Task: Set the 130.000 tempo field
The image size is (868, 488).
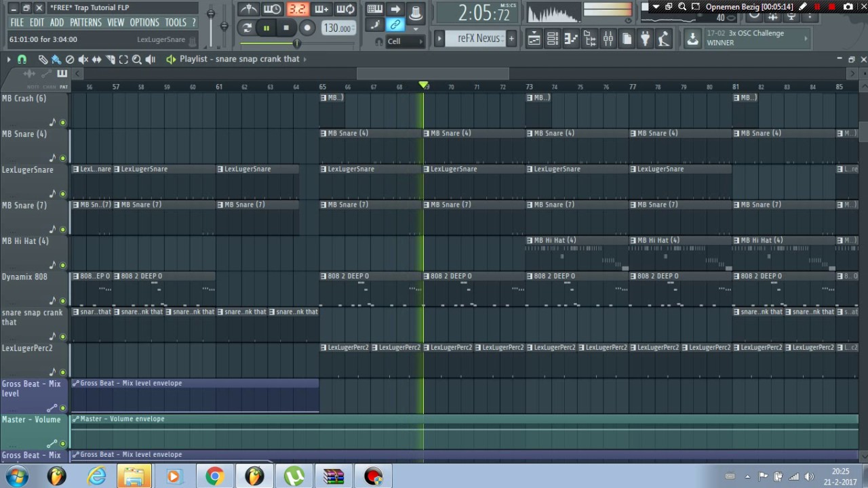Action: pos(337,28)
